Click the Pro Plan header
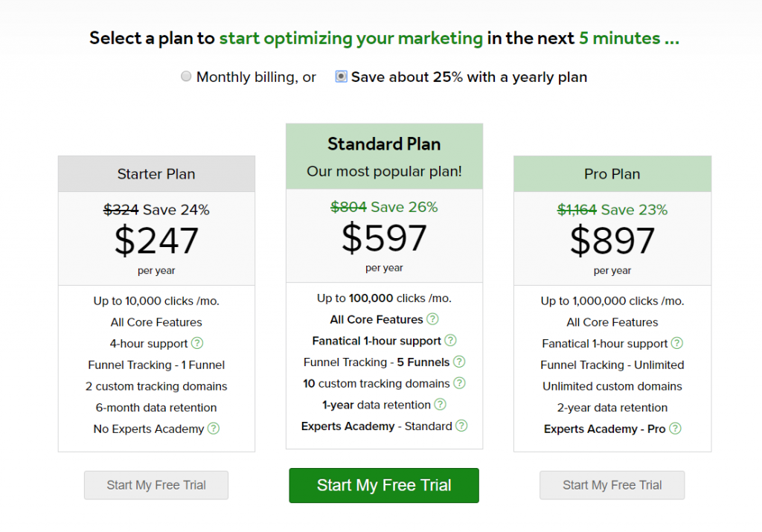This screenshot has width=762, height=532. (x=612, y=174)
